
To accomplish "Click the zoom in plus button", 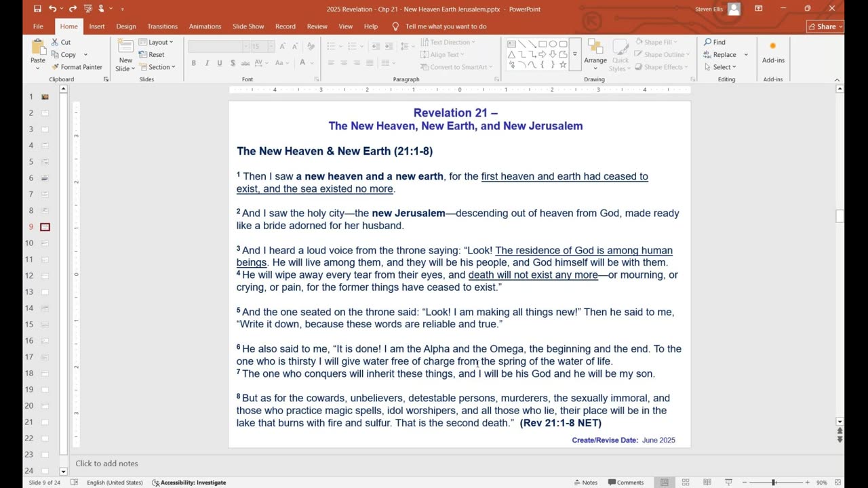I will (x=807, y=483).
